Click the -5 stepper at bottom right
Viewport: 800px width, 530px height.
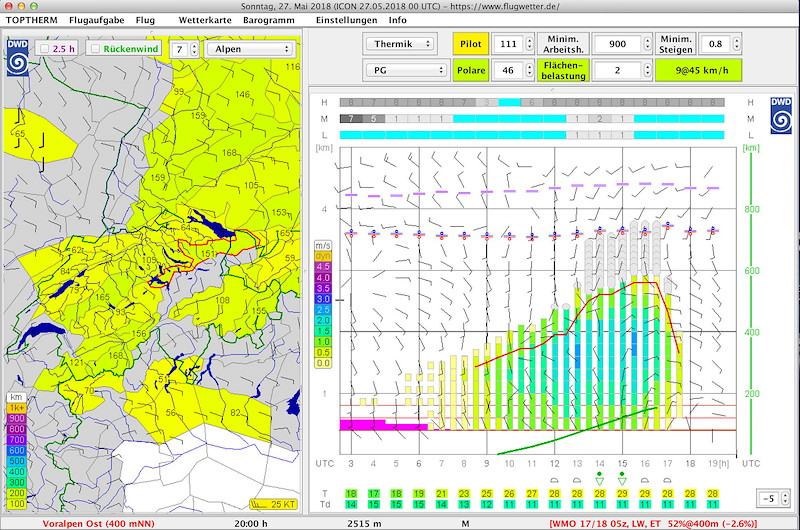click(x=785, y=498)
